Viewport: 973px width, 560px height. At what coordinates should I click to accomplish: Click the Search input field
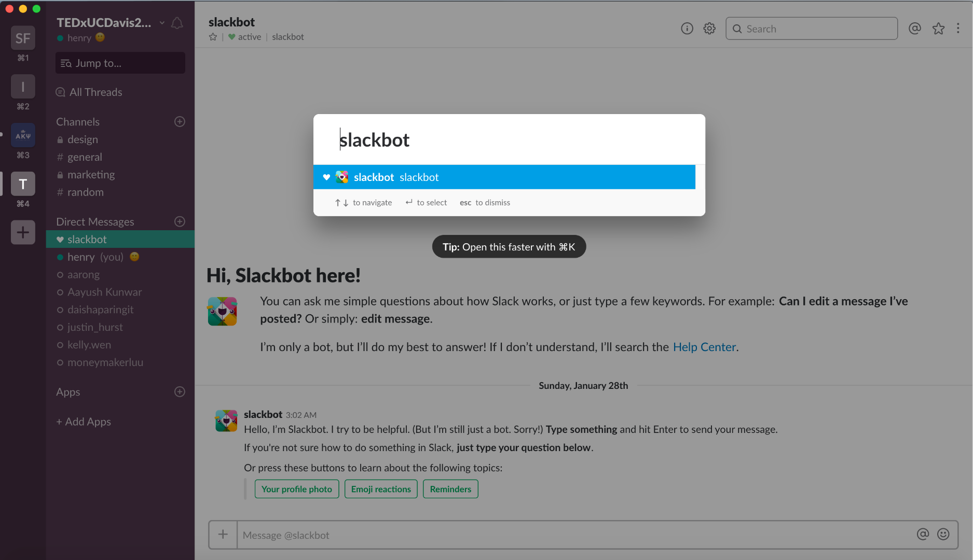811,29
